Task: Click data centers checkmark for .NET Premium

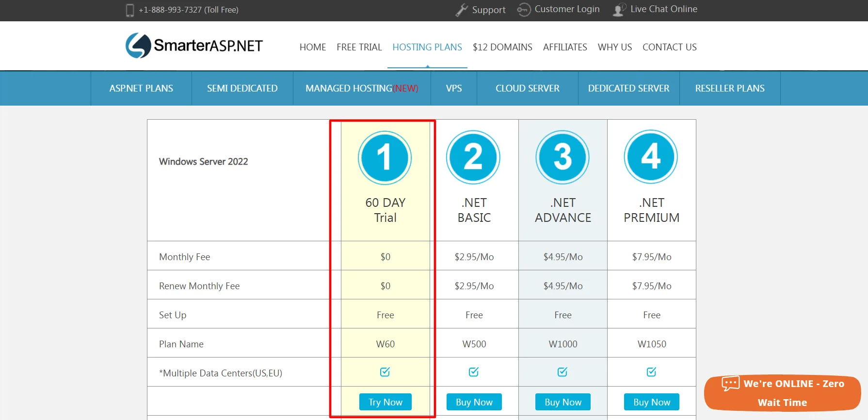Action: [652, 372]
